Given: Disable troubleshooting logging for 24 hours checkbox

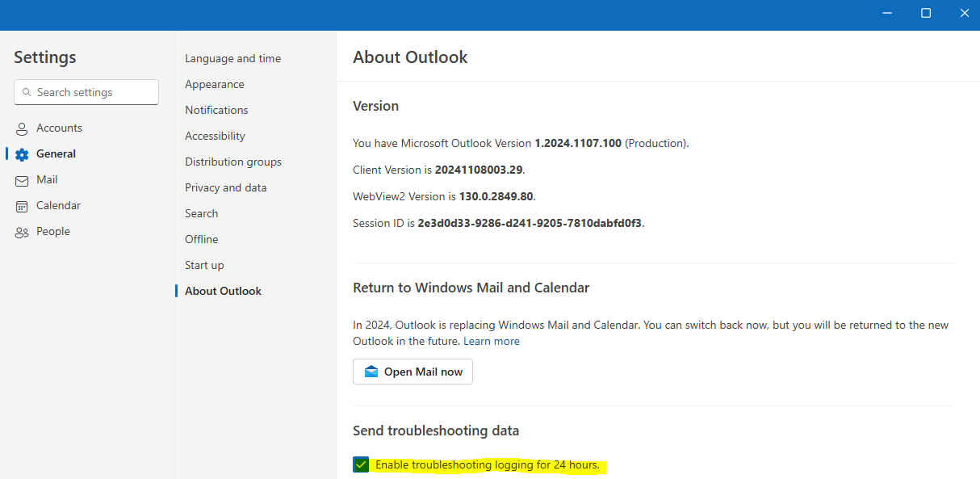Looking at the screenshot, I should coord(361,464).
